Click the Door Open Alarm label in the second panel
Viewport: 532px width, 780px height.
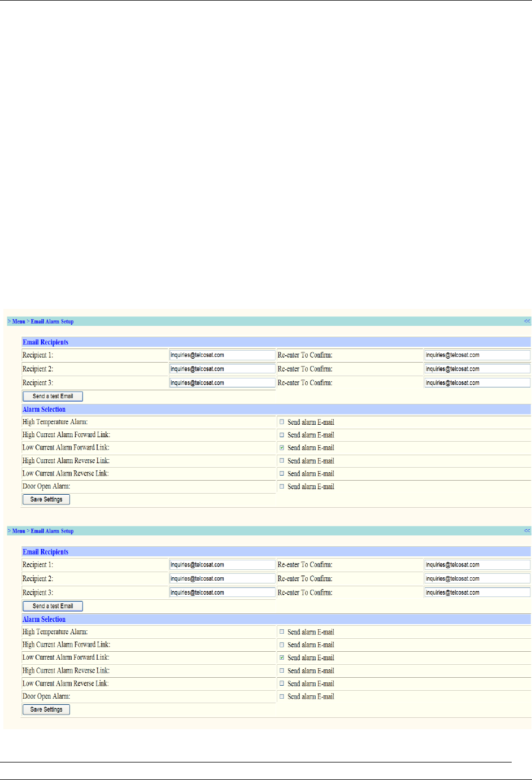point(46,696)
